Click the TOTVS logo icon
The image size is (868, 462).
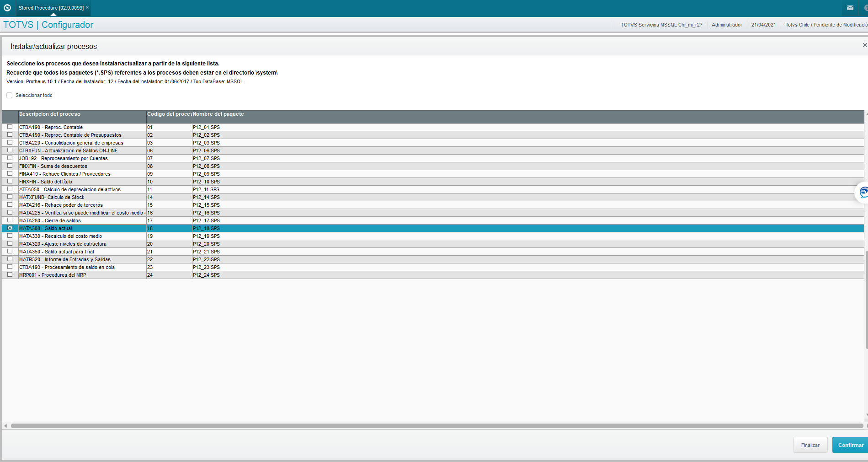[x=7, y=8]
